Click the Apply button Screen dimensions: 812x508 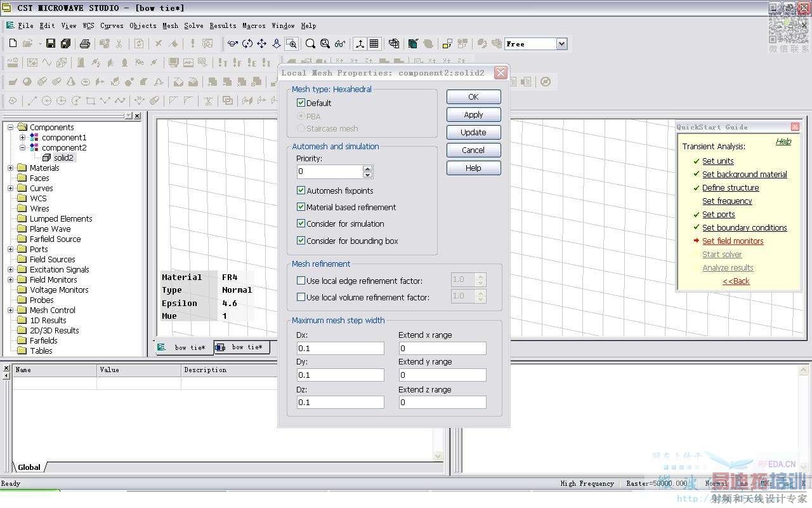point(473,114)
